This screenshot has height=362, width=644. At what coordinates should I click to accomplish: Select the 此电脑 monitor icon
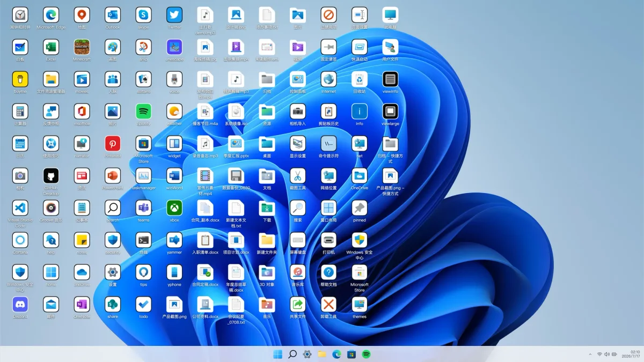(390, 15)
